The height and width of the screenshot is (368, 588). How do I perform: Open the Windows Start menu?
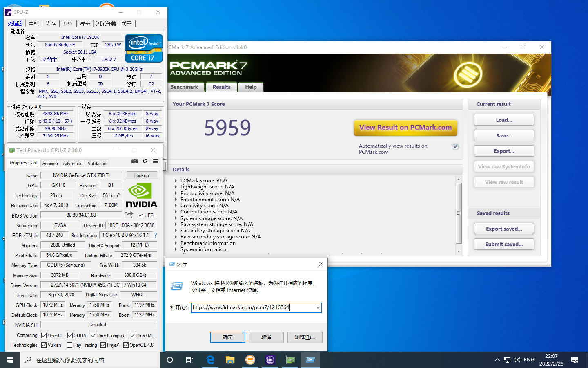pyautogui.click(x=10, y=360)
